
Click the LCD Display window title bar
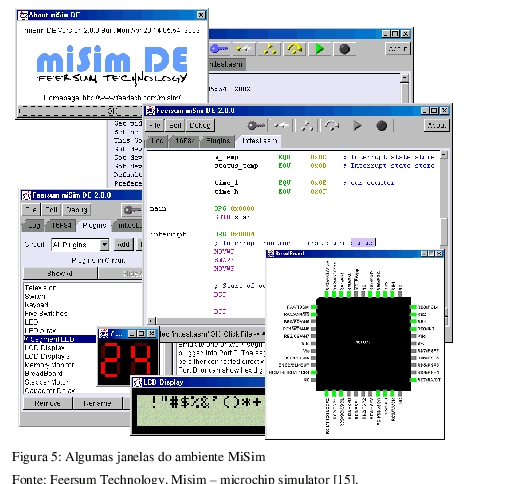pyautogui.click(x=198, y=382)
